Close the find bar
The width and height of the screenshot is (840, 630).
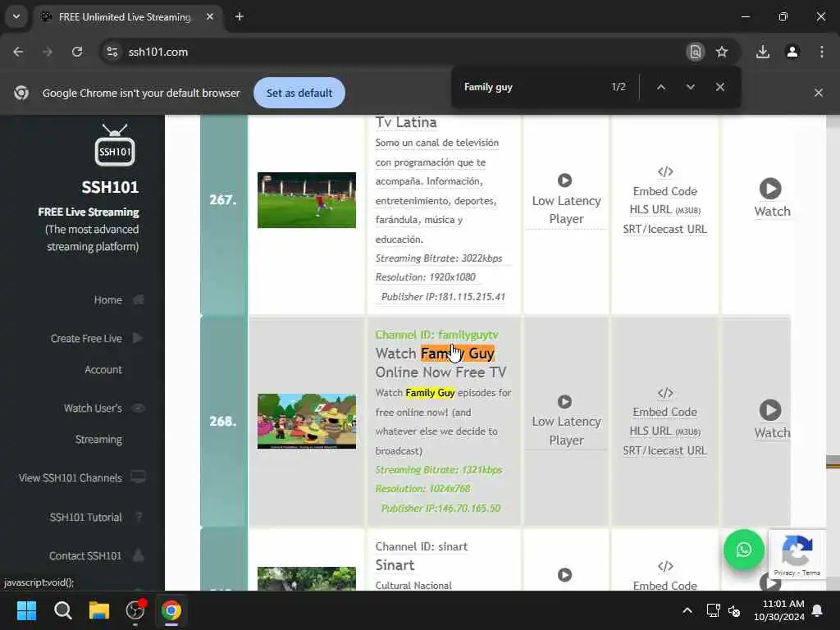click(720, 87)
